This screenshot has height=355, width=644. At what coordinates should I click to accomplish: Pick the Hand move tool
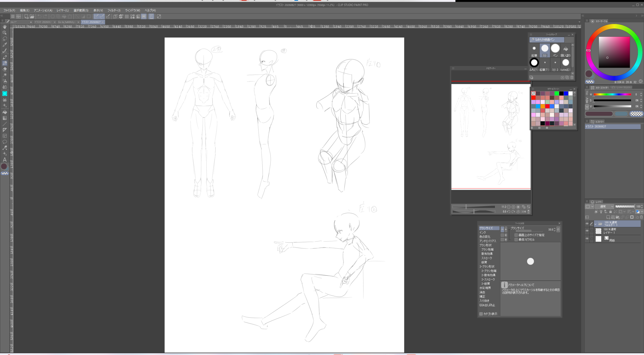[x=5, y=27]
